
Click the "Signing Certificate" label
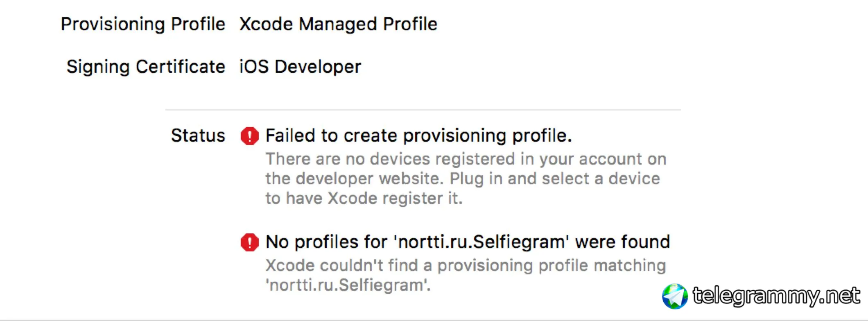(146, 67)
